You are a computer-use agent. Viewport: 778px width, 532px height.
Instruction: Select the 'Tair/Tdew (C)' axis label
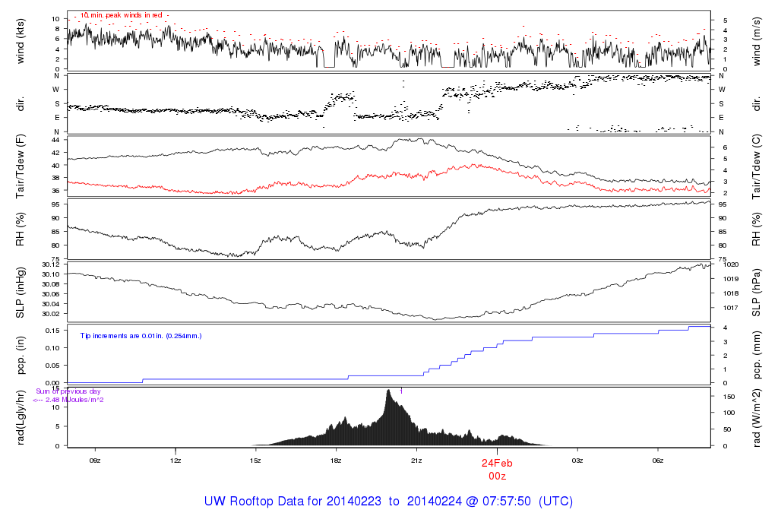pyautogui.click(x=756, y=166)
